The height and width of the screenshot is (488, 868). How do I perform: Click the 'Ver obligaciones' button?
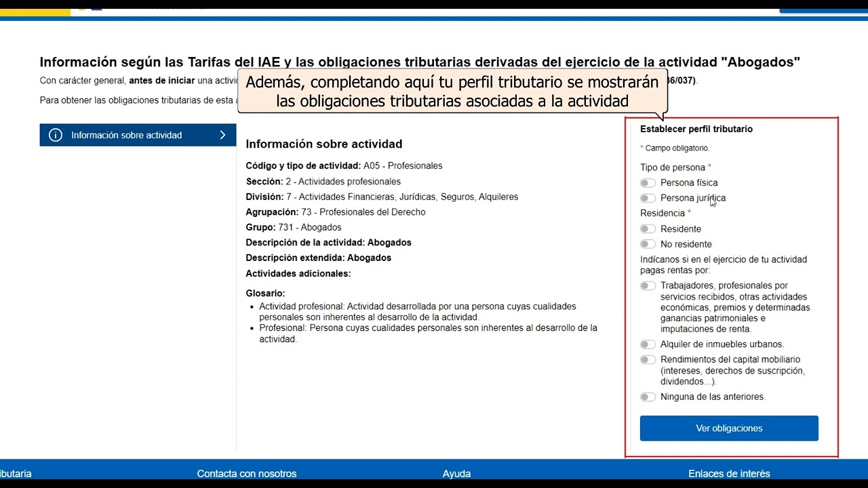pyautogui.click(x=729, y=428)
